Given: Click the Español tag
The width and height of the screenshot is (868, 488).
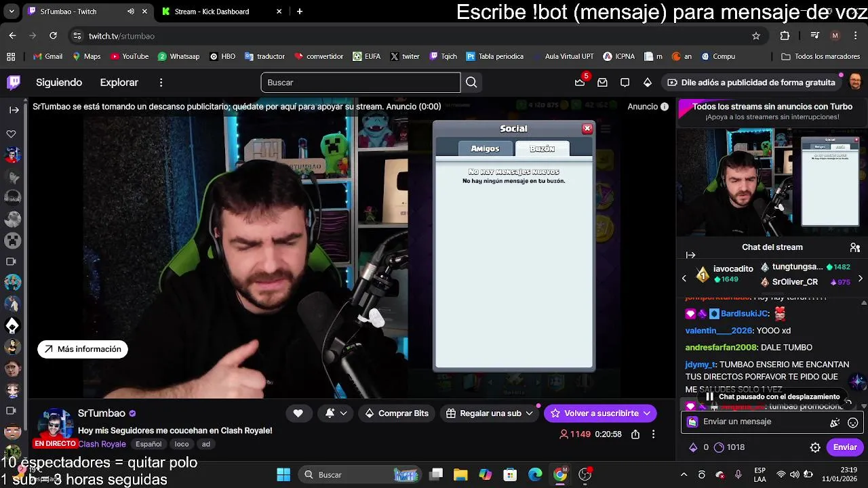Looking at the screenshot, I should [x=149, y=444].
